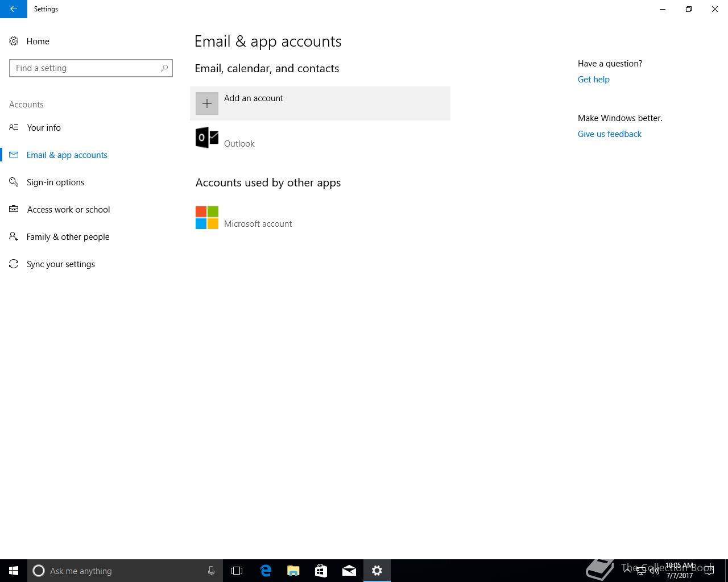The width and height of the screenshot is (728, 582).
Task: Click Give us feedback link
Action: [x=609, y=134]
